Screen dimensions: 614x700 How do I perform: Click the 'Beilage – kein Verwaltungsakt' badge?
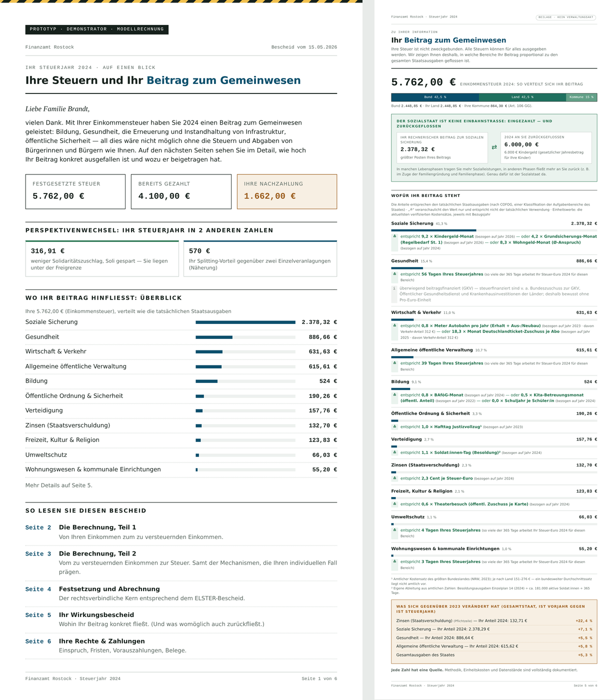pos(566,17)
